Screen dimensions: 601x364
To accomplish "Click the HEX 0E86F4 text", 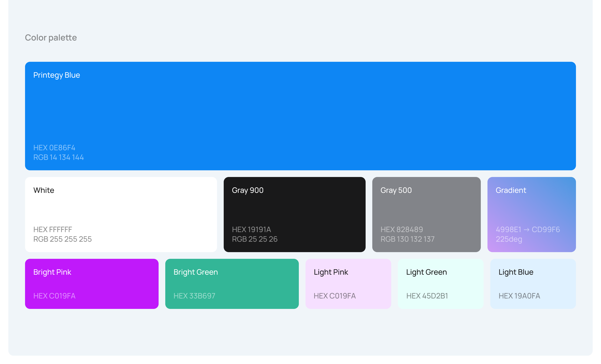I will [54, 148].
